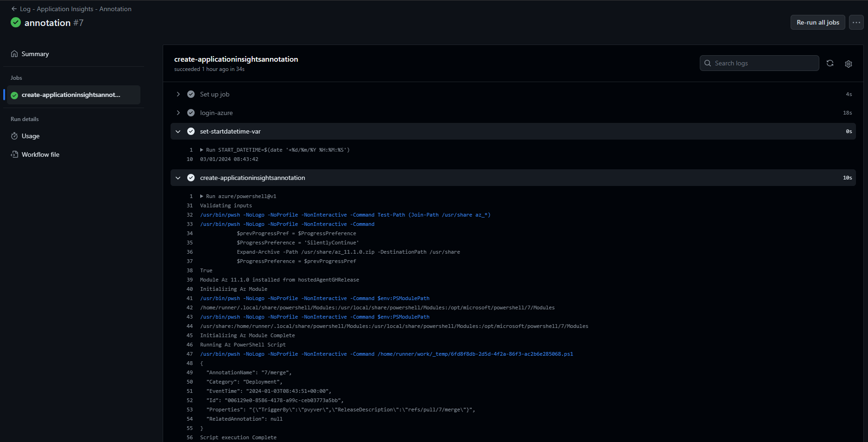Click the login-azure step title
This screenshot has width=868, height=442.
tap(216, 113)
